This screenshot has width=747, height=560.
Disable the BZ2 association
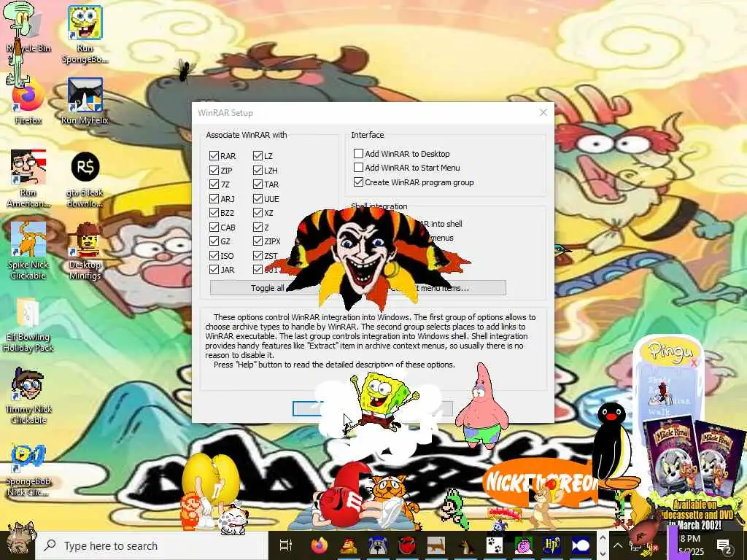[214, 213]
